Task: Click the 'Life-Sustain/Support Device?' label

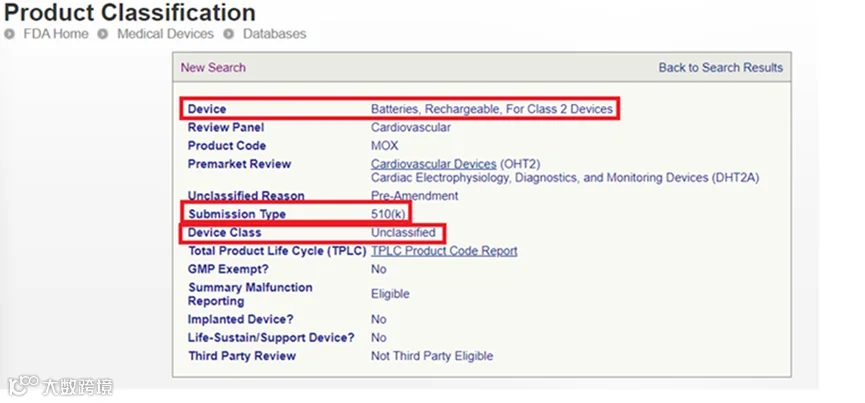Action: pos(271,338)
